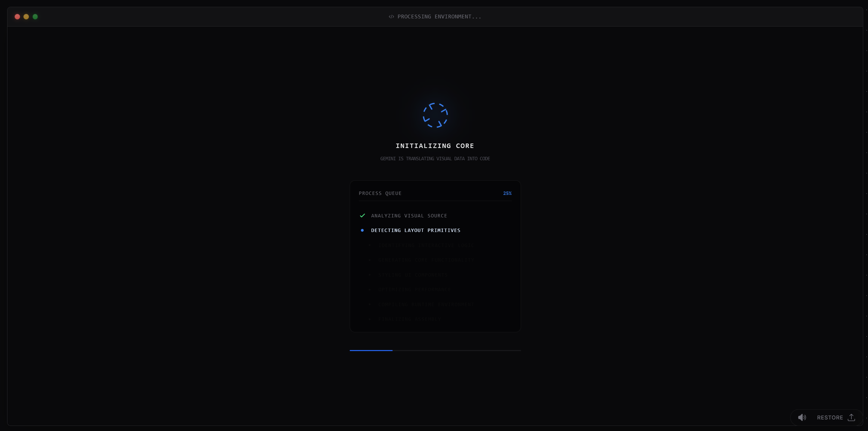Screen dimensions: 868x431
Task: Click the 25% progress percentage label
Action: click(507, 193)
